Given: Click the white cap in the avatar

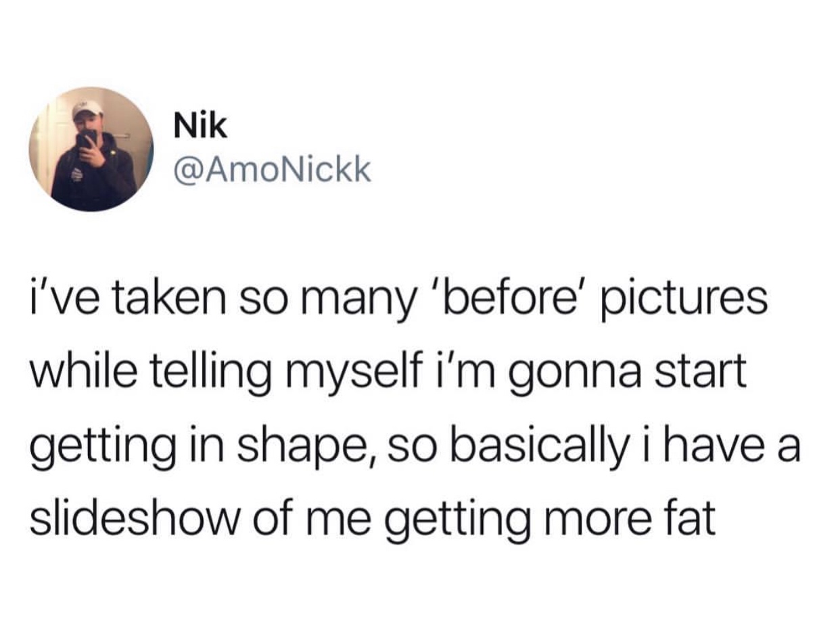Looking at the screenshot, I should pyautogui.click(x=89, y=108).
